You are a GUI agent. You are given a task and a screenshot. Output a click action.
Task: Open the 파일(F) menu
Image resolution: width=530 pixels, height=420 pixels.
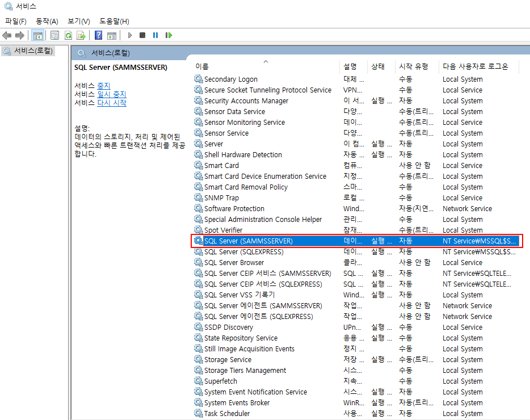[16, 22]
